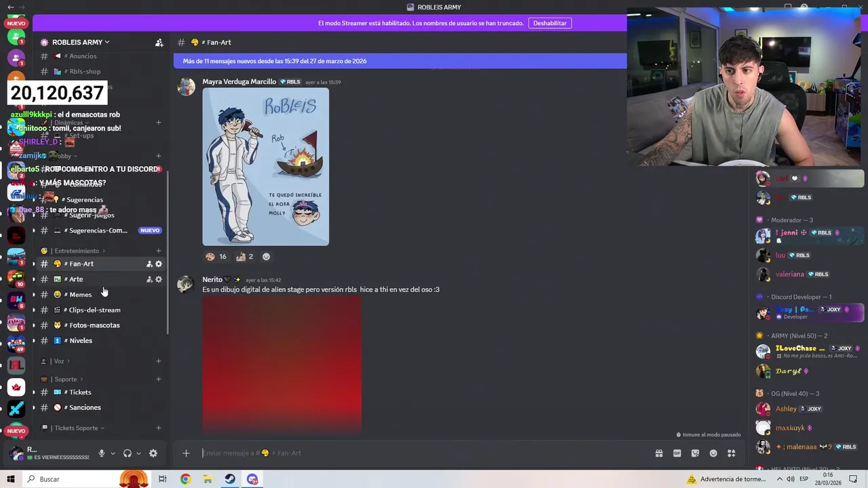Open the volume control in system tray
This screenshot has width=868, height=488.
click(790, 479)
